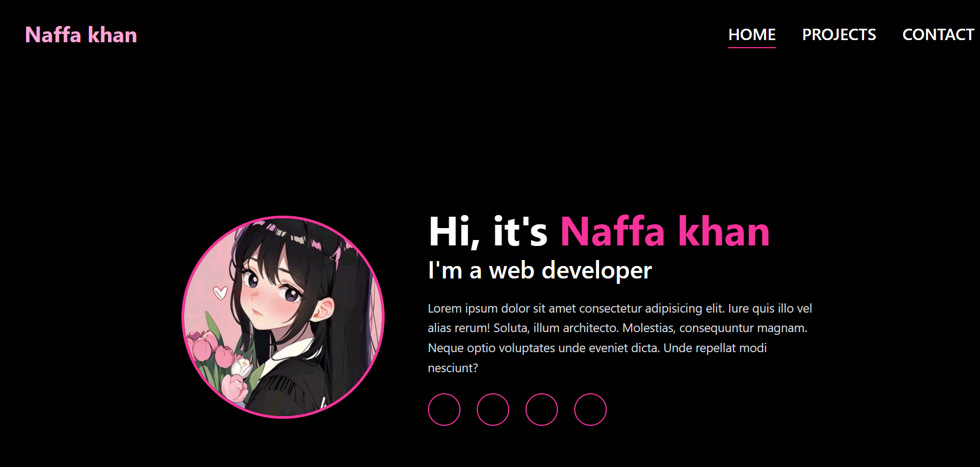Select the circular anime profile picture

(283, 317)
